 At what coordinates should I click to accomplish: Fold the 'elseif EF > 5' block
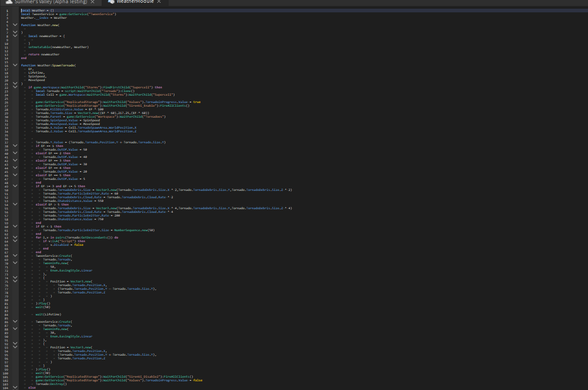16,205
